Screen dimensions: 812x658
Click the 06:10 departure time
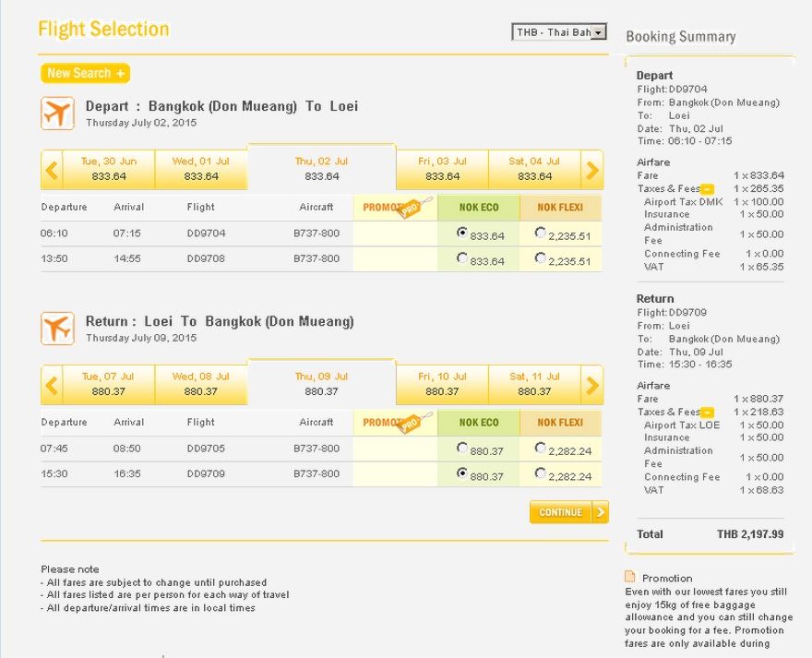(x=54, y=233)
